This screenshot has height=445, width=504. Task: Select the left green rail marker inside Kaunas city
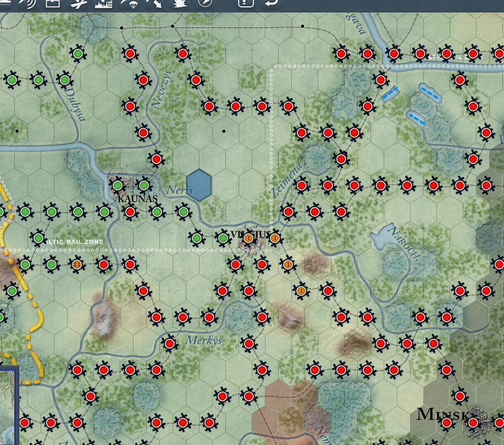117,185
